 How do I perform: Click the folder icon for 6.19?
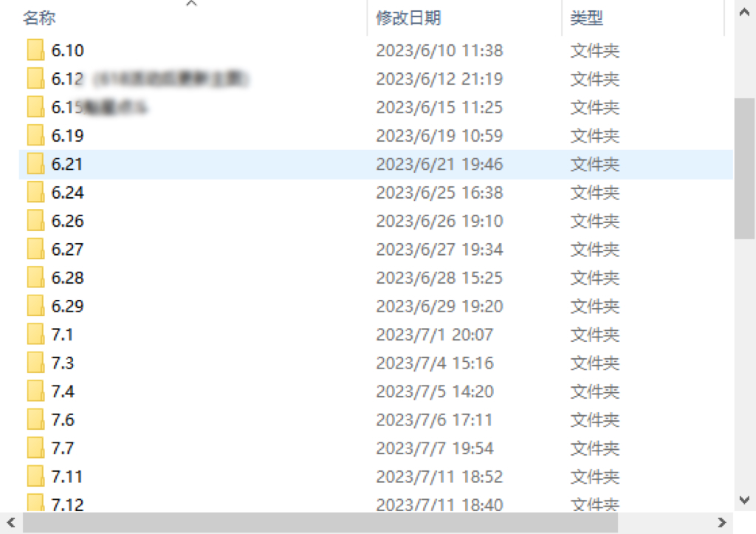35,136
